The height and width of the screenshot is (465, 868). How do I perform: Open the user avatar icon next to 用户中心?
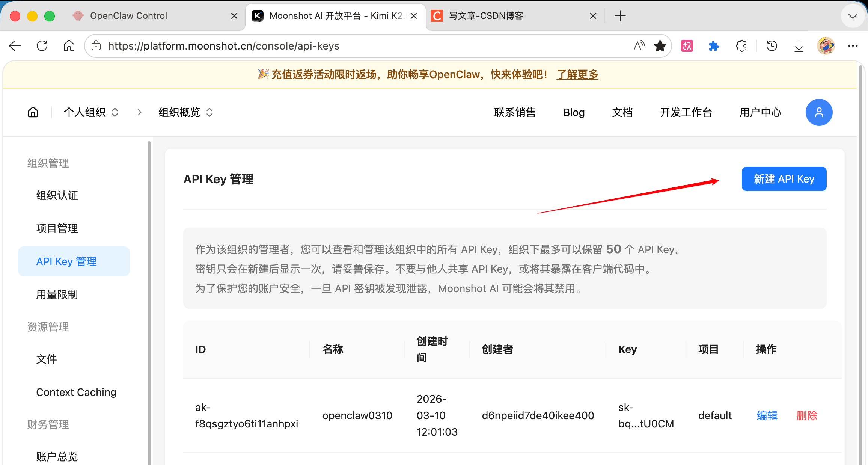tap(819, 112)
